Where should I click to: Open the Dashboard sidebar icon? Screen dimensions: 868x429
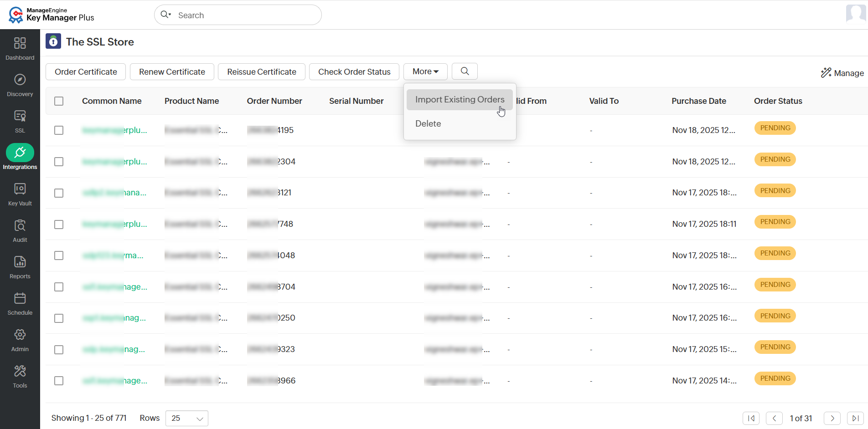tap(20, 43)
